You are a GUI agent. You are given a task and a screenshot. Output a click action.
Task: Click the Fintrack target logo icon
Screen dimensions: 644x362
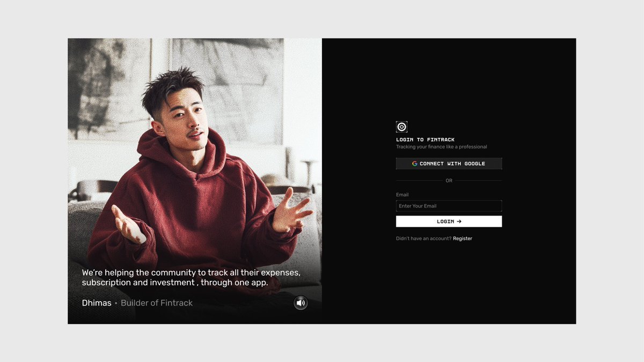click(401, 127)
